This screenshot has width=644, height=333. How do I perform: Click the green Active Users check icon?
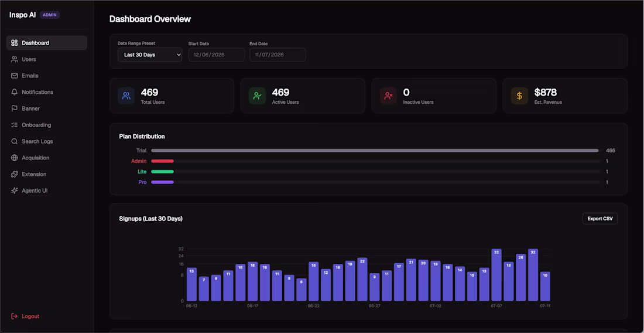coord(257,96)
